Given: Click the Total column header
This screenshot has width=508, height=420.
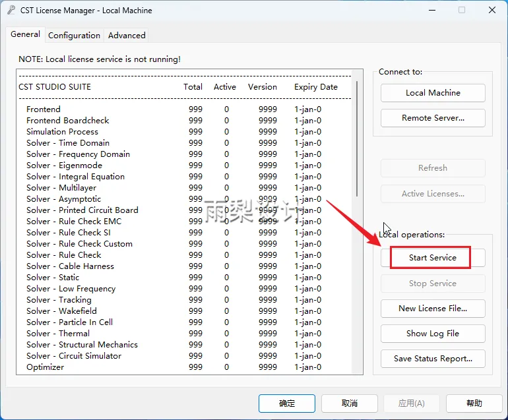Looking at the screenshot, I should pyautogui.click(x=193, y=87).
